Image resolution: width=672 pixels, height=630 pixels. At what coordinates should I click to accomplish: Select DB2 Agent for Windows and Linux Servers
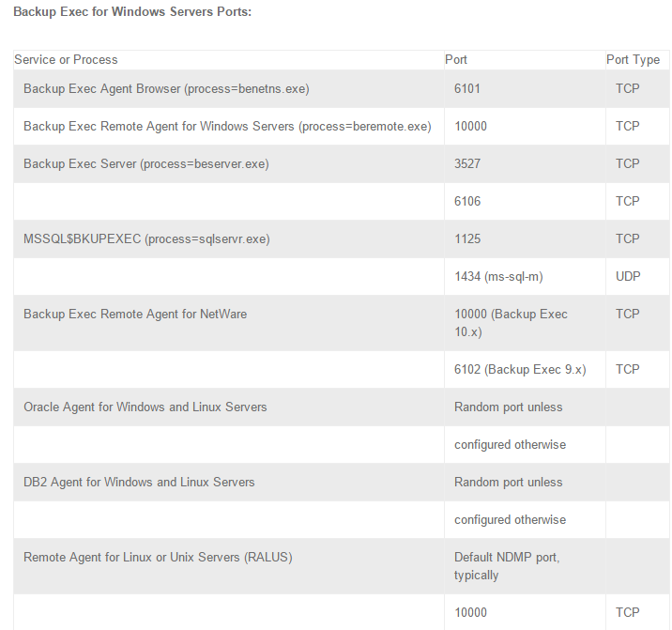point(139,482)
